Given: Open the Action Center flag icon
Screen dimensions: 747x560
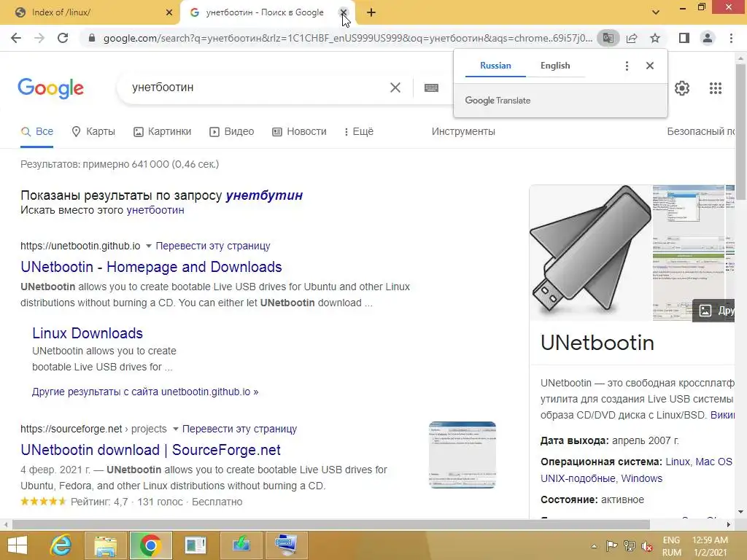Looking at the screenshot, I should 612,546.
